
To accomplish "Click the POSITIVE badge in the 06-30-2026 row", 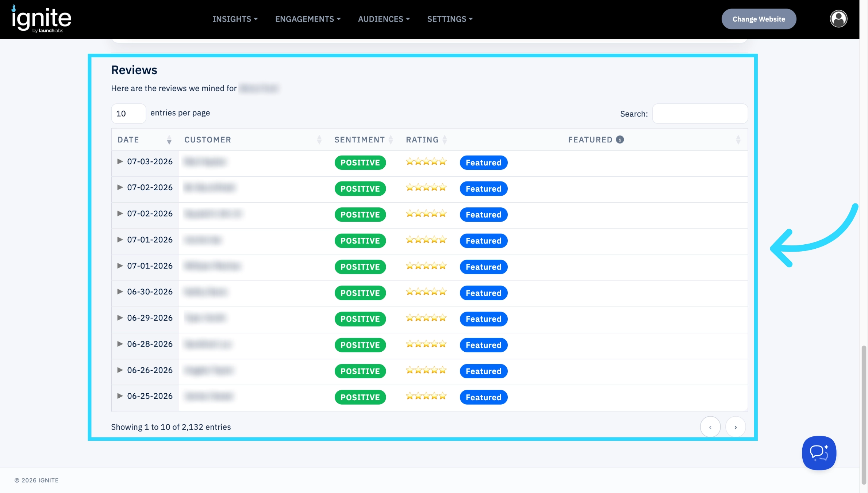I will point(360,293).
